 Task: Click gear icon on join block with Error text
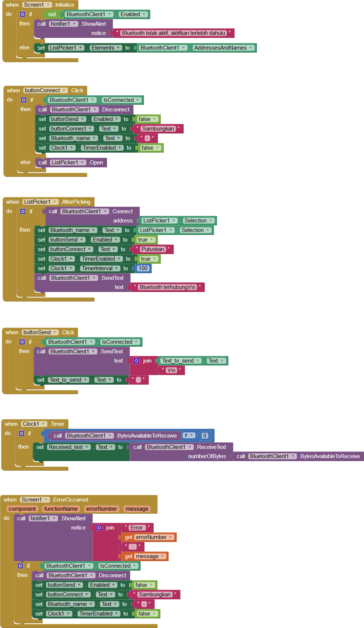tap(99, 528)
